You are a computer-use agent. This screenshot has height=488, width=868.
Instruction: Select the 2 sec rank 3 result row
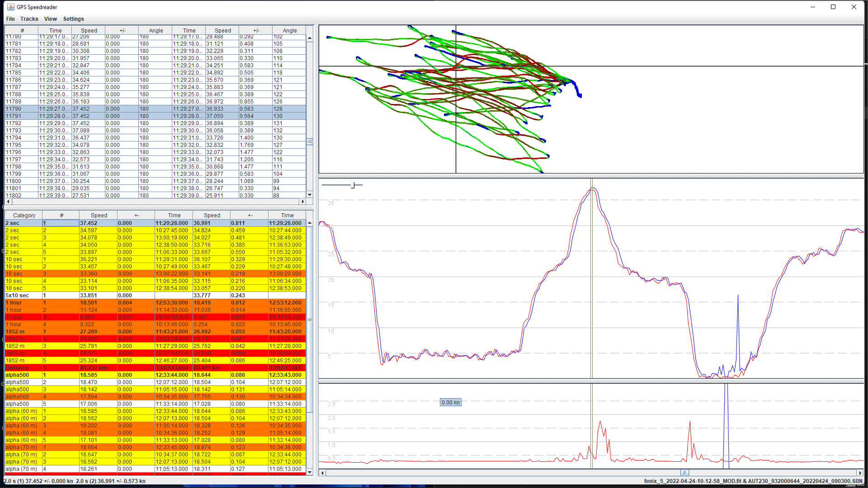point(155,238)
